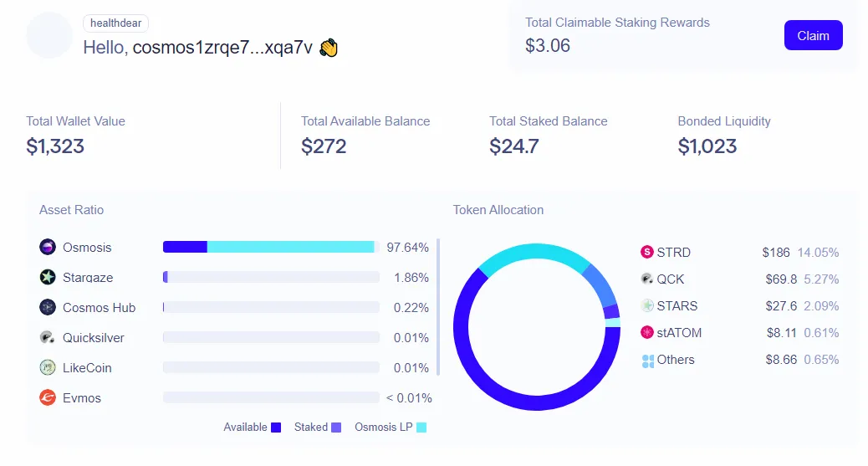Viewport: 868px width, 466px height.
Task: Click the Stargaze chain icon
Action: coord(48,277)
